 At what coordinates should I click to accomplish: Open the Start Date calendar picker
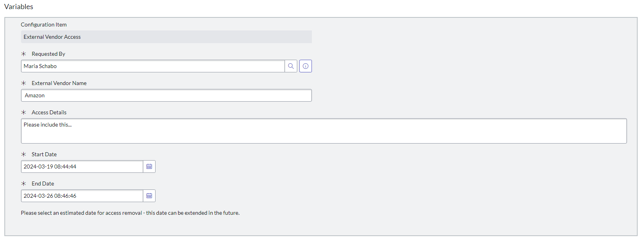click(x=149, y=167)
